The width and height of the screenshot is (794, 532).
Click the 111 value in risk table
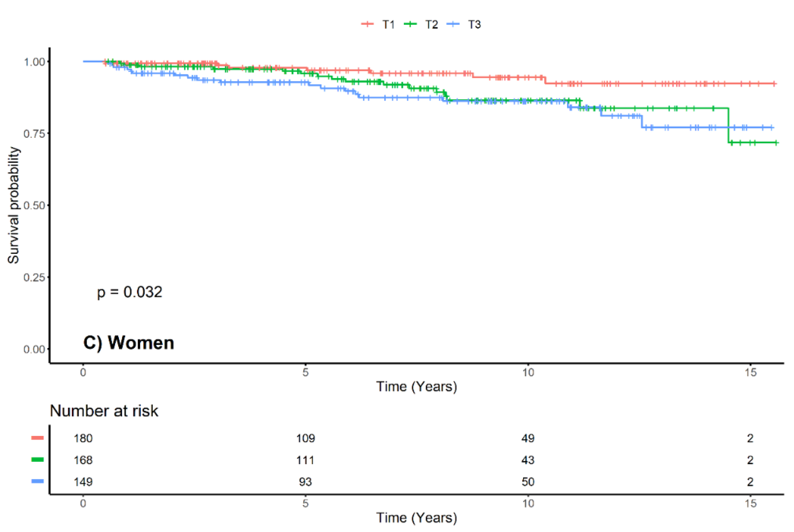(x=305, y=460)
